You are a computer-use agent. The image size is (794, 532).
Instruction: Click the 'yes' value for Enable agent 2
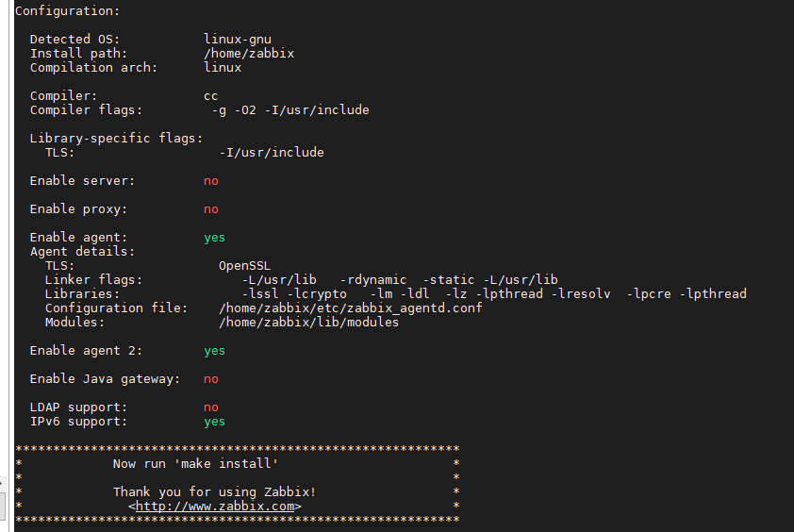(215, 351)
